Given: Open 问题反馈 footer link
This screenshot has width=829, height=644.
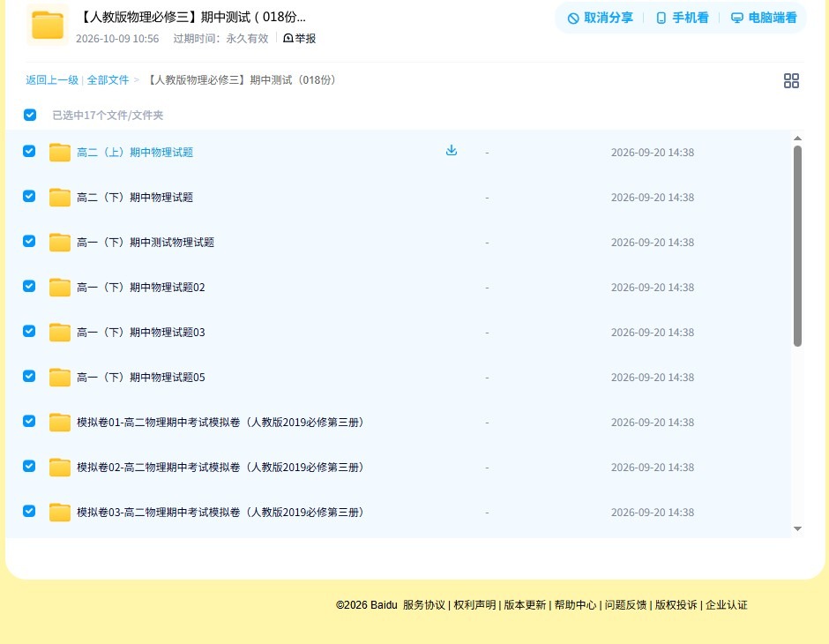Looking at the screenshot, I should pyautogui.click(x=625, y=605).
